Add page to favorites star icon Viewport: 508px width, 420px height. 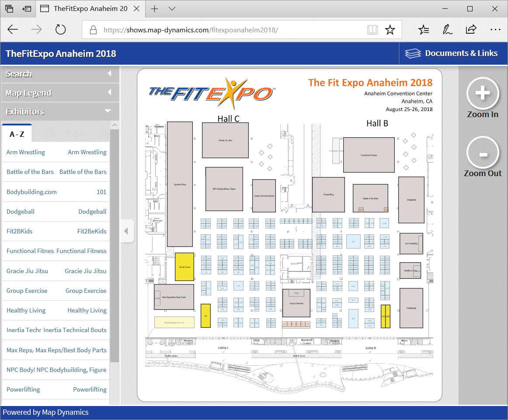tap(390, 30)
